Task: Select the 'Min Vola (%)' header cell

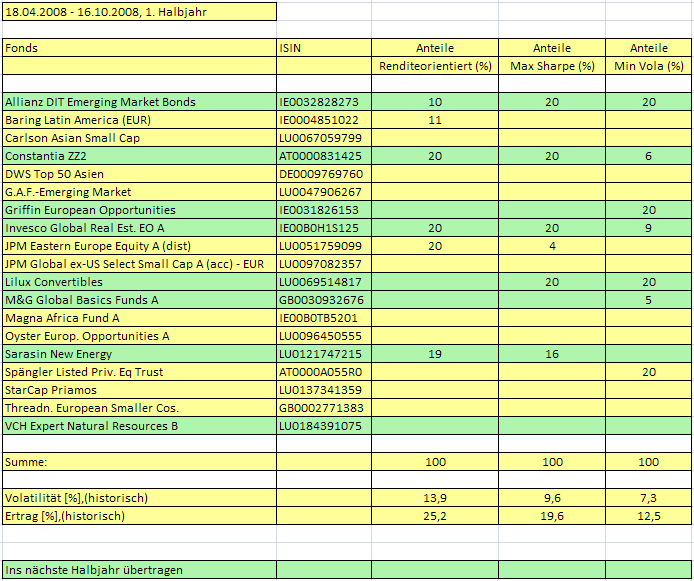Action: tap(648, 66)
